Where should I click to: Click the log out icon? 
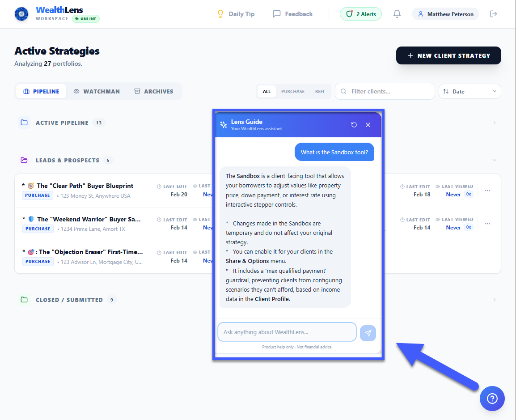click(493, 14)
